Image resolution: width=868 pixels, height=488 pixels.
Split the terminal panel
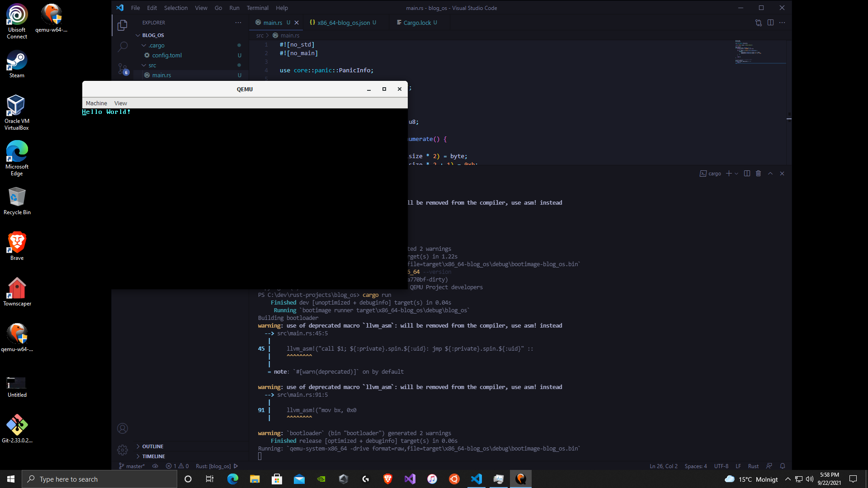747,174
